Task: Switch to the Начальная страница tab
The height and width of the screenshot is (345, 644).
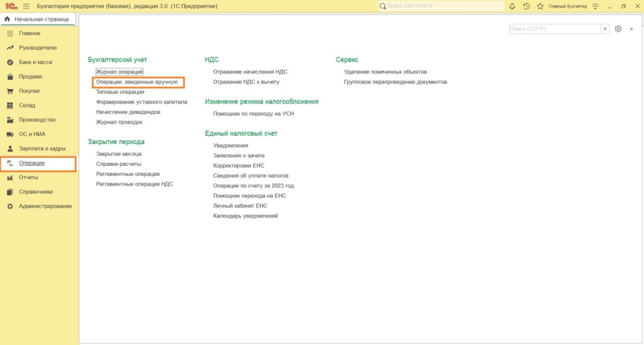Action: tap(38, 19)
